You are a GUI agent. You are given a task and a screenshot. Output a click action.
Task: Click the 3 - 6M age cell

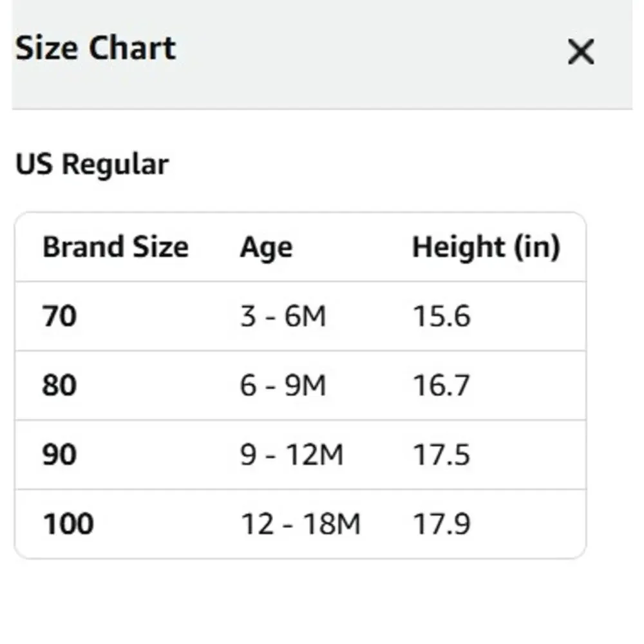point(283,316)
